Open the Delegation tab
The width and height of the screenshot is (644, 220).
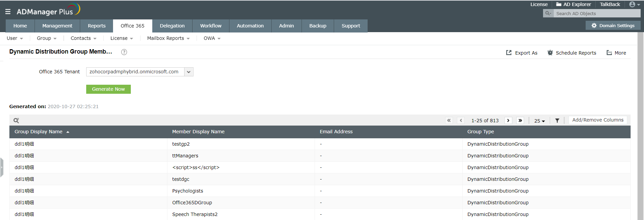click(172, 26)
